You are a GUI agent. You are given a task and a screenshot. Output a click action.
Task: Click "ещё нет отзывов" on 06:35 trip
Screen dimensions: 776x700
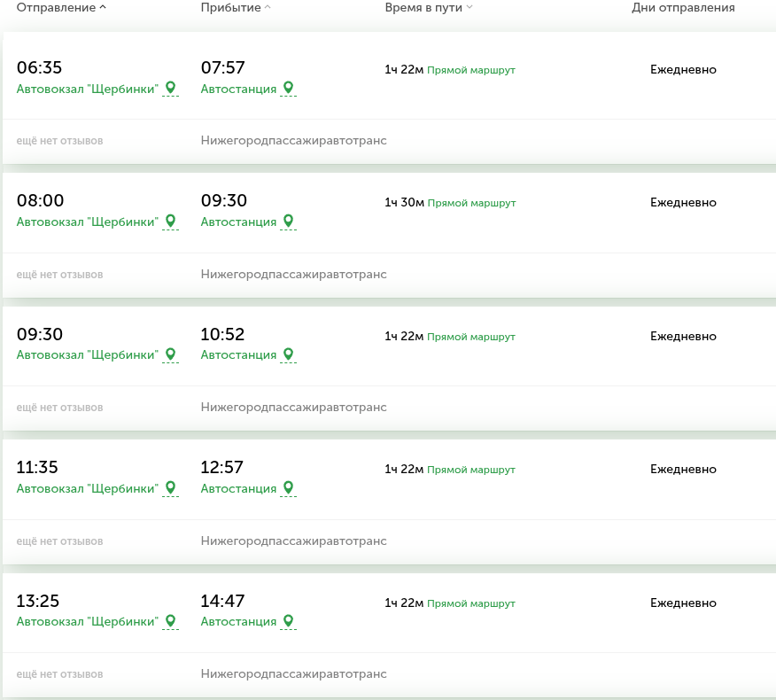point(59,141)
